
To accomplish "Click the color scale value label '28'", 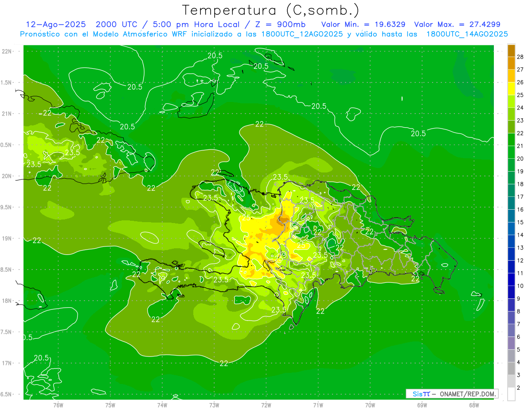I will (520, 56).
